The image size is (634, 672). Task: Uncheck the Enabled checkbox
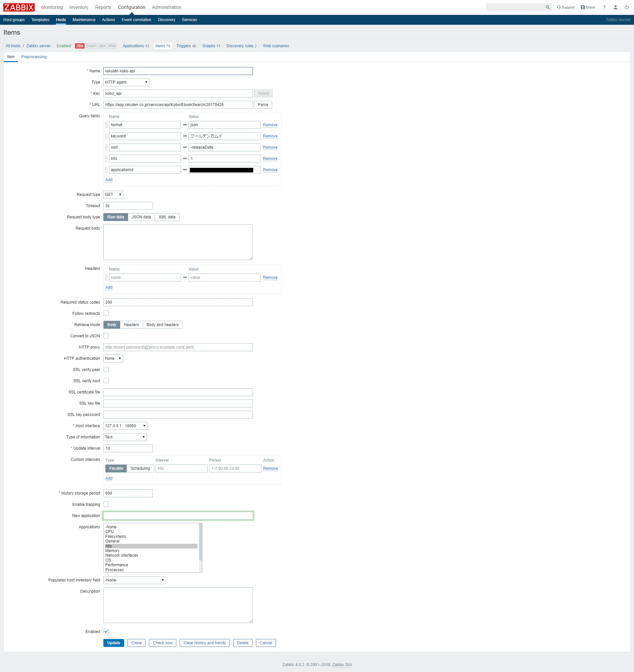pyautogui.click(x=106, y=631)
